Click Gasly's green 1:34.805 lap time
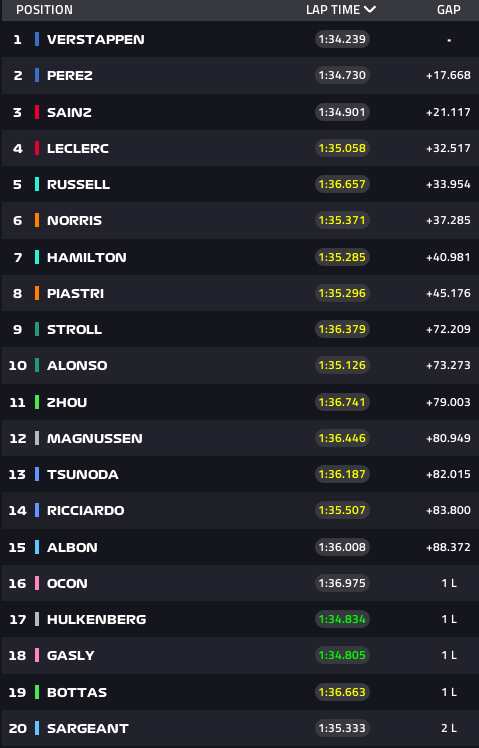 (342, 655)
